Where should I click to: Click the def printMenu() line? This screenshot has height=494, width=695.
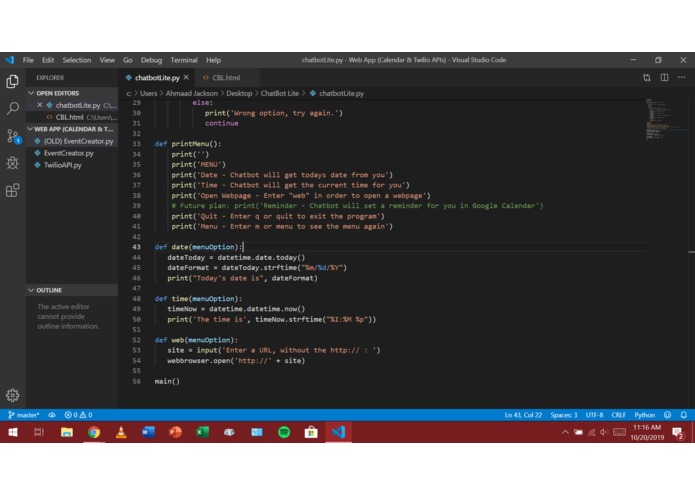(188, 144)
